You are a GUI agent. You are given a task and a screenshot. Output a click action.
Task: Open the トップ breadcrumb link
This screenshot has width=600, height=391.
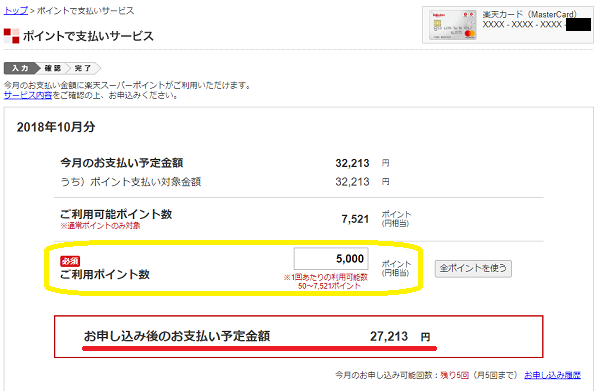pyautogui.click(x=16, y=11)
